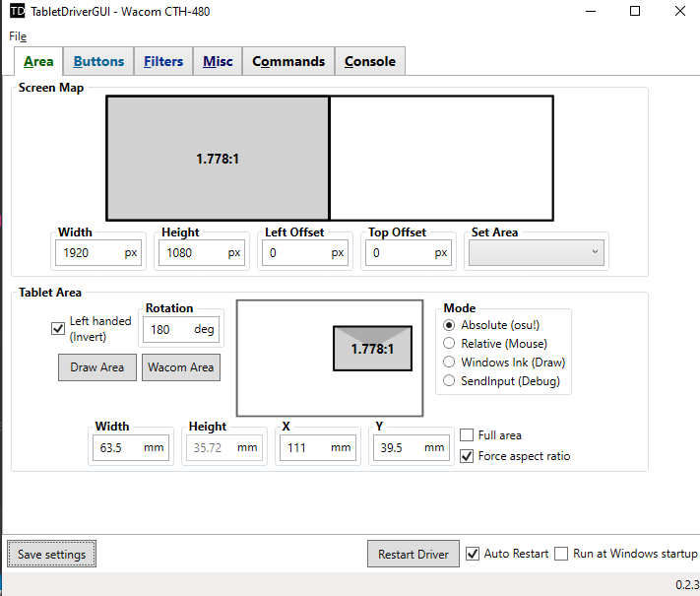
Task: Click the Wacom Area button
Action: 181,367
